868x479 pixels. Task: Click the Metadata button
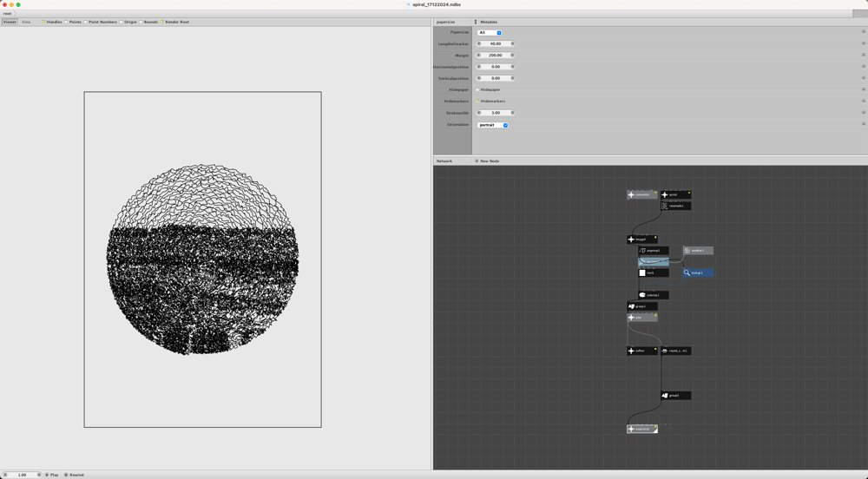[486, 22]
